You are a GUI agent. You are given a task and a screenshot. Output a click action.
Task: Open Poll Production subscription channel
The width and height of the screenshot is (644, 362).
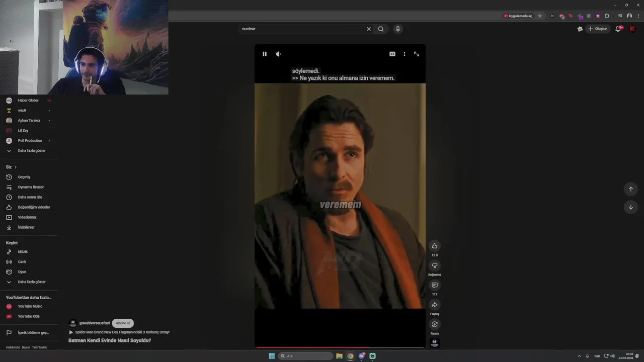[x=29, y=141]
